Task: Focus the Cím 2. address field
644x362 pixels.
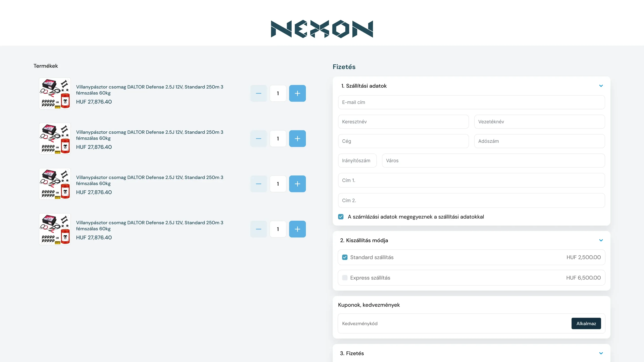Action: click(x=471, y=200)
